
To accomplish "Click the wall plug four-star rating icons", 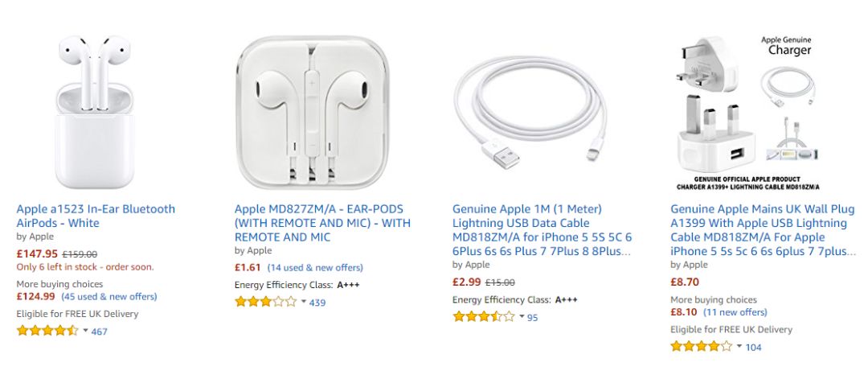I will 702,347.
